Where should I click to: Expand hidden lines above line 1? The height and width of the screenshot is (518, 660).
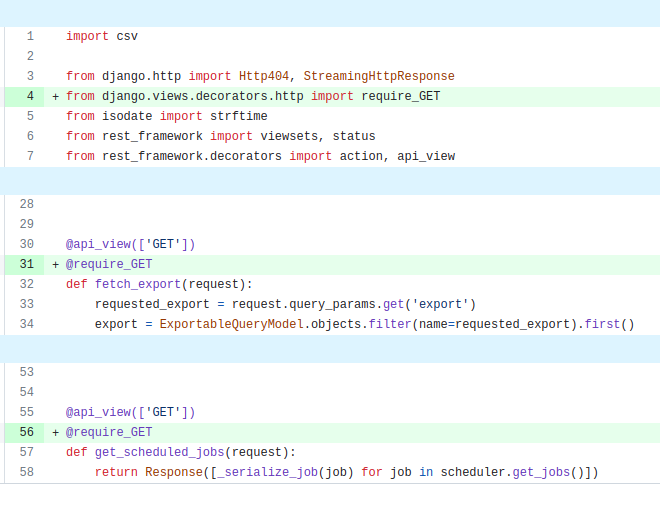point(330,13)
